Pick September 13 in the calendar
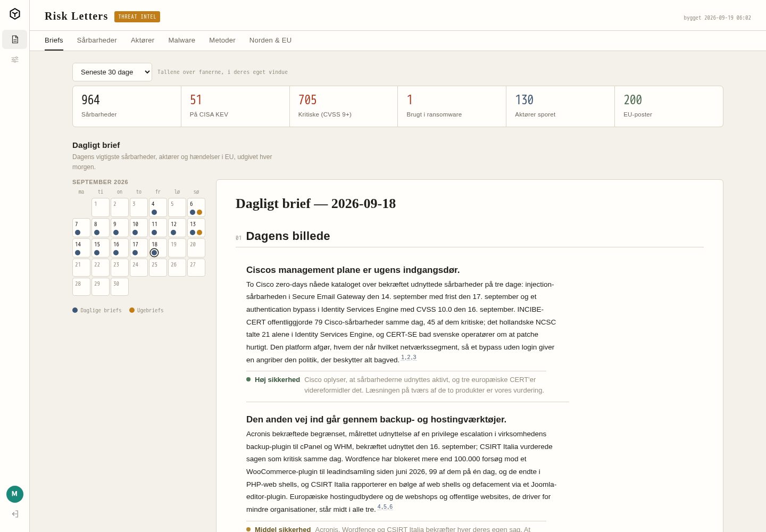766x532 pixels. point(196,228)
